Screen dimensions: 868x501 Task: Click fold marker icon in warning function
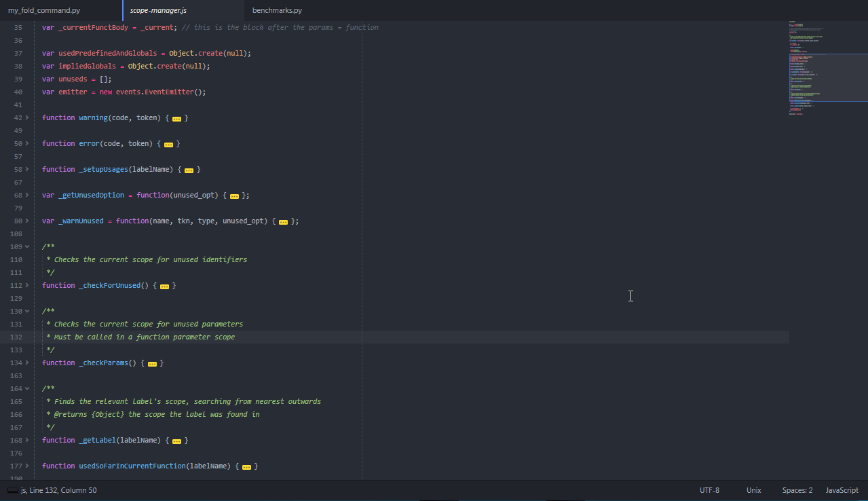(176, 118)
